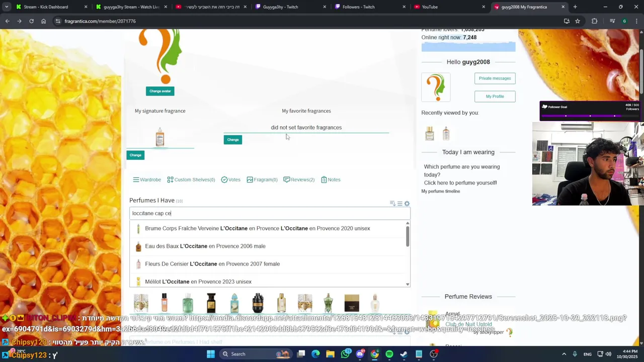The width and height of the screenshot is (644, 362).
Task: Open Private messages
Action: [495, 78]
